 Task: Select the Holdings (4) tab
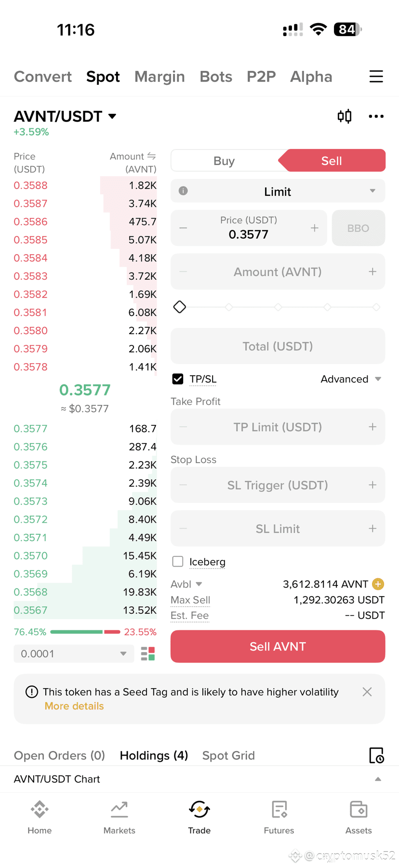tap(154, 756)
